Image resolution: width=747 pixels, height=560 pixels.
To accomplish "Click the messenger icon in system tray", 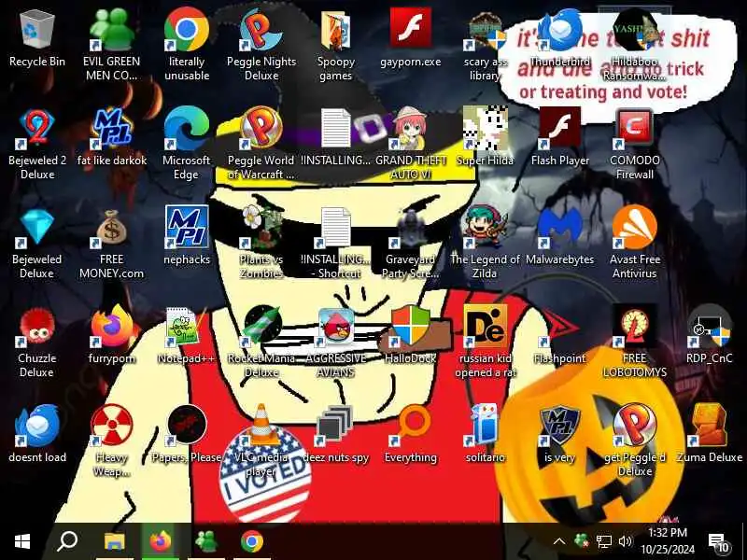I will tap(582, 541).
